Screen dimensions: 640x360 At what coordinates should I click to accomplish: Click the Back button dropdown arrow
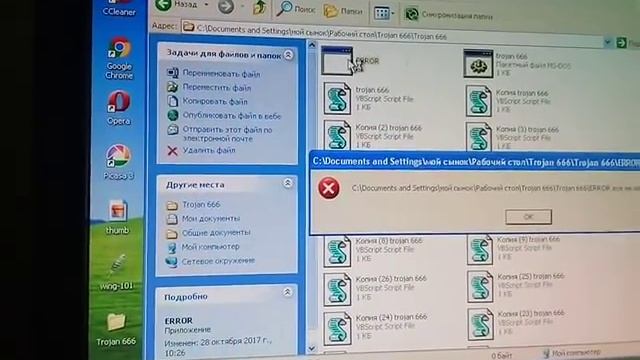207,4
